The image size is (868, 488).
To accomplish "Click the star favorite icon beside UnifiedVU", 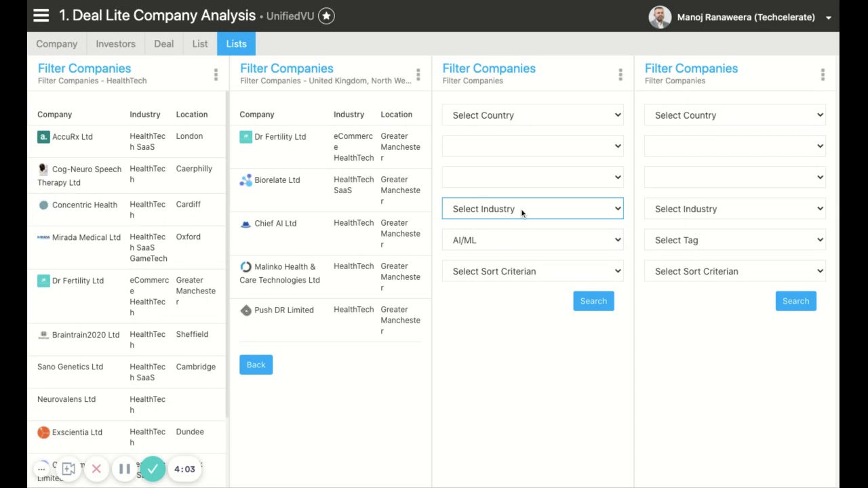I will point(326,16).
